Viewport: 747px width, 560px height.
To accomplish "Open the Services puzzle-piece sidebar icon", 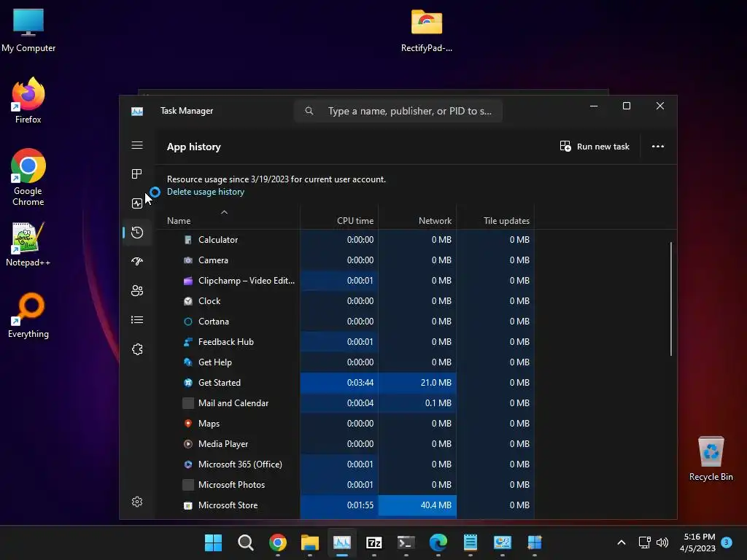I will 137,349.
